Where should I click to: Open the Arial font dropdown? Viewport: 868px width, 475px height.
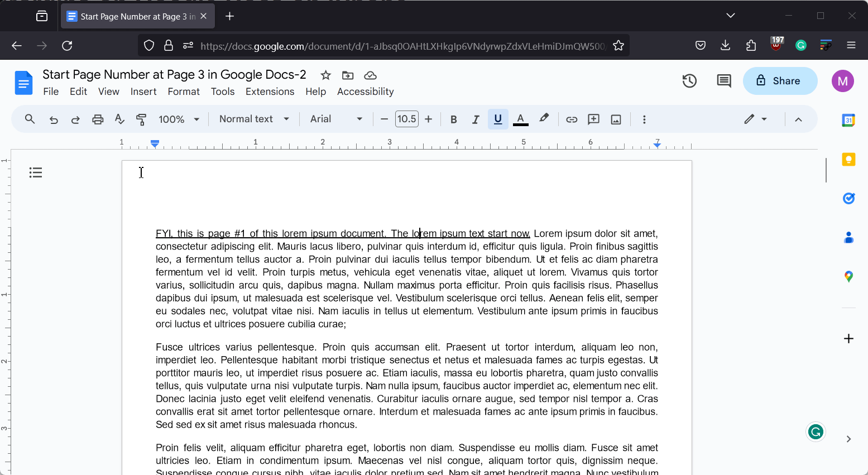pyautogui.click(x=336, y=119)
